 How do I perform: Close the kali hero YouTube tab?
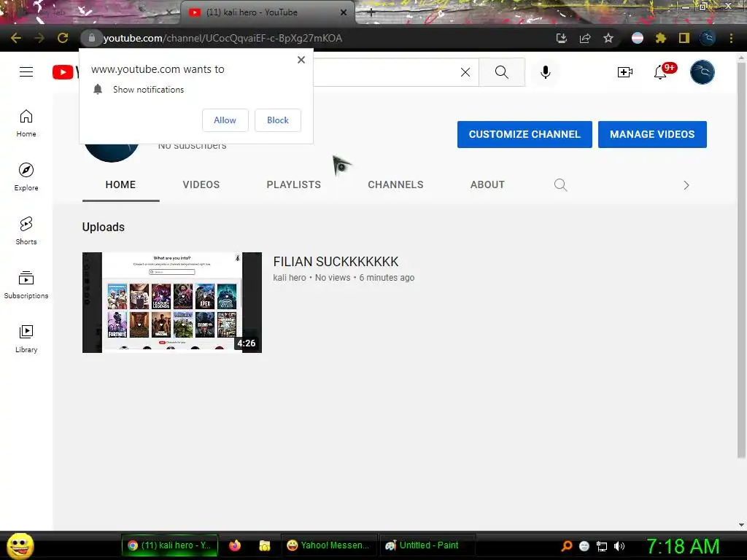point(344,12)
